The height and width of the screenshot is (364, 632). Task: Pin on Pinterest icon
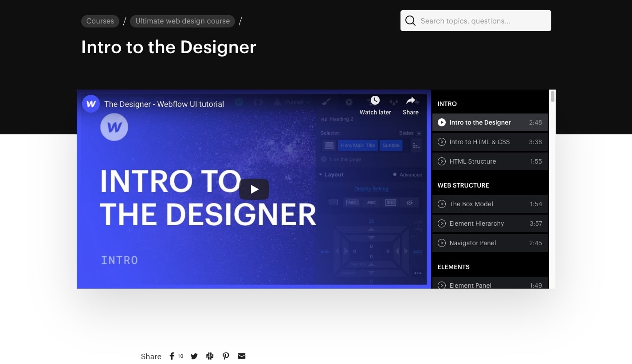point(226,356)
